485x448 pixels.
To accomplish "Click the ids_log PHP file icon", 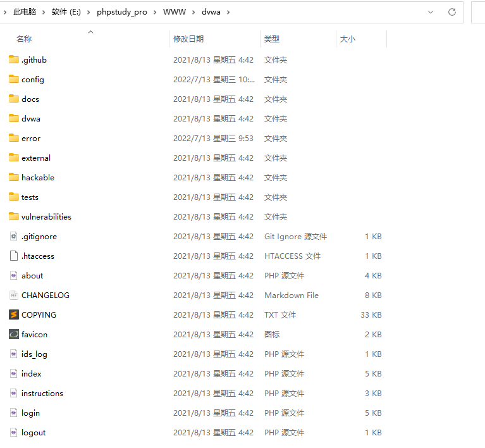I will click(x=14, y=354).
